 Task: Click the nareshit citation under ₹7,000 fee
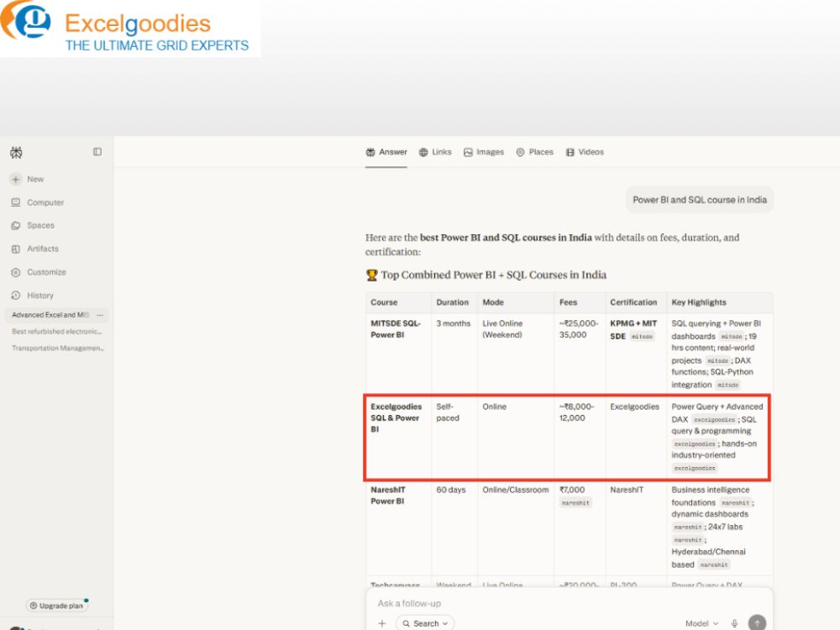pos(575,503)
